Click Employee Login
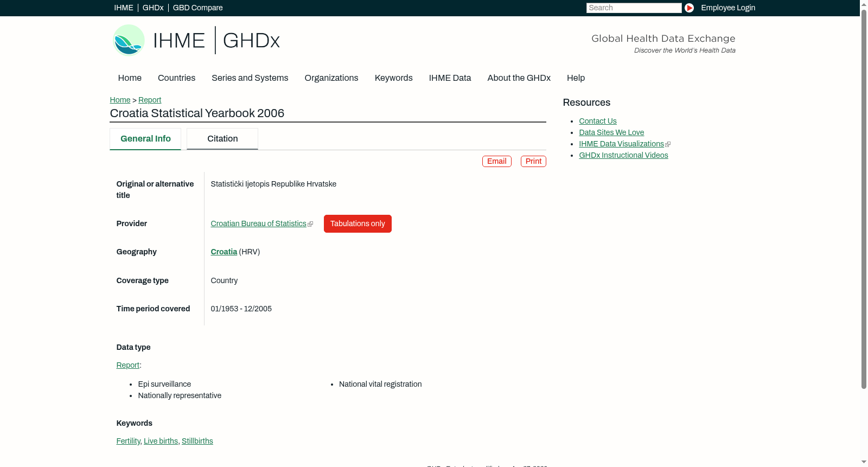 point(728,8)
